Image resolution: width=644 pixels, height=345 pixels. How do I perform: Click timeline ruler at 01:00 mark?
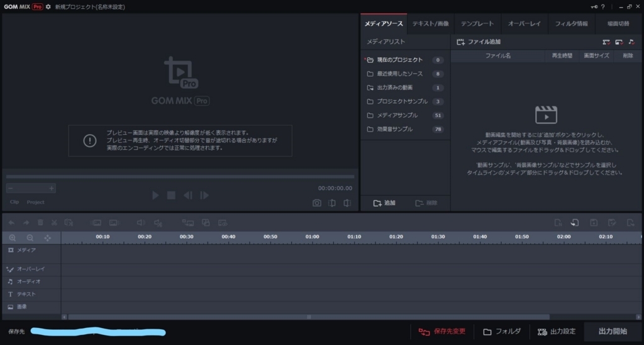(312, 237)
